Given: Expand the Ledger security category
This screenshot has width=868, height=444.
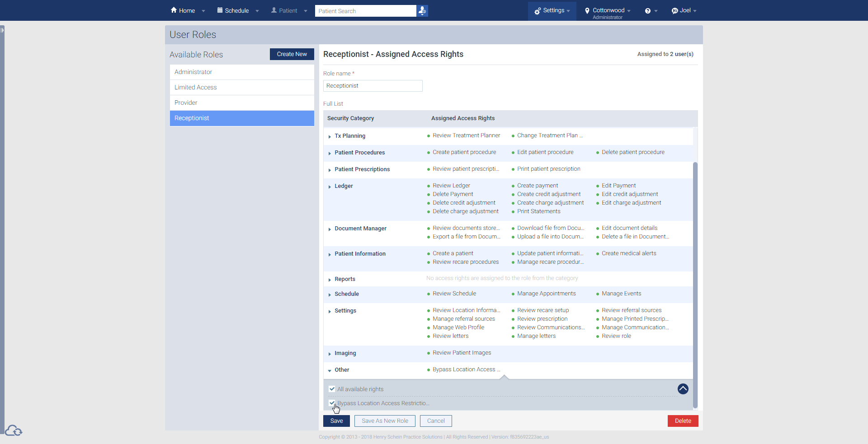Looking at the screenshot, I should point(330,187).
